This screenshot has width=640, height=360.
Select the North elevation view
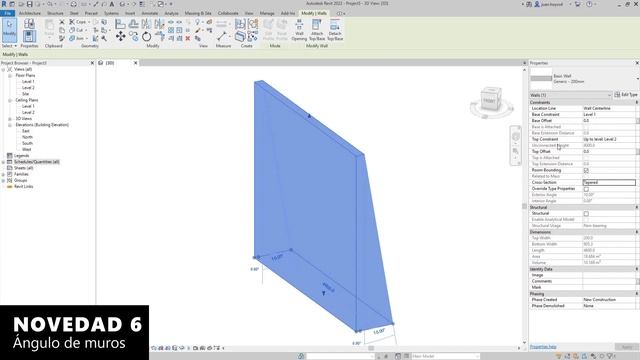[27, 137]
